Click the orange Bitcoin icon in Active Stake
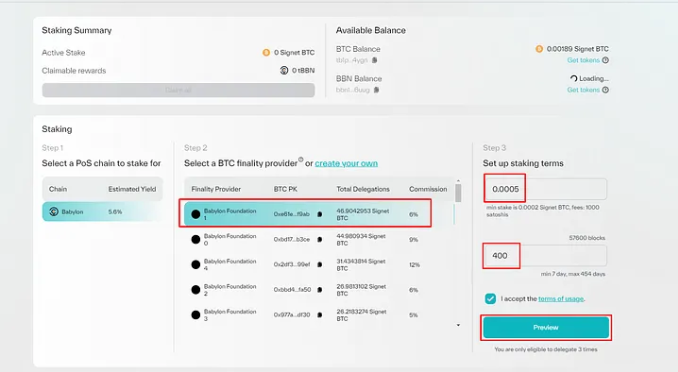 266,52
